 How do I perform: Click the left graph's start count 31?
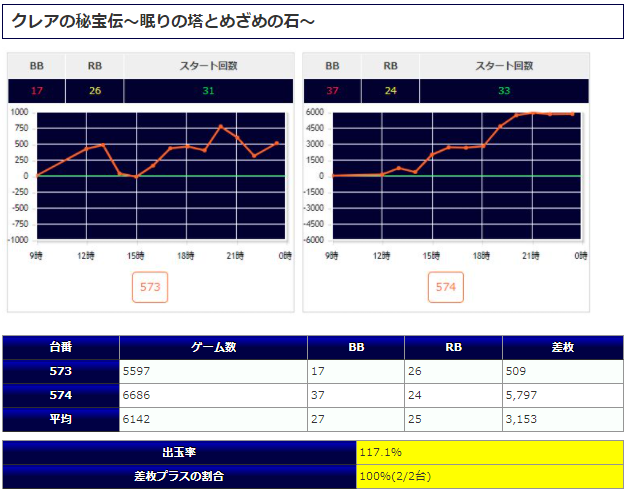tap(208, 91)
